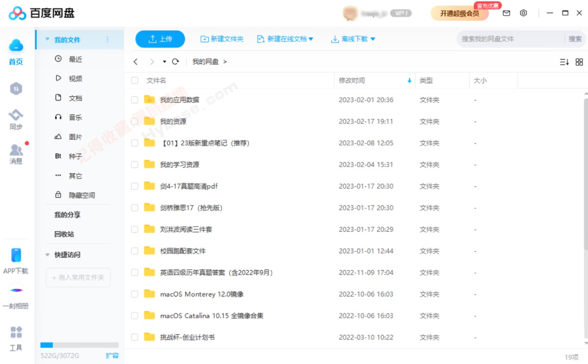Click 开通超级会员 button

click(460, 13)
